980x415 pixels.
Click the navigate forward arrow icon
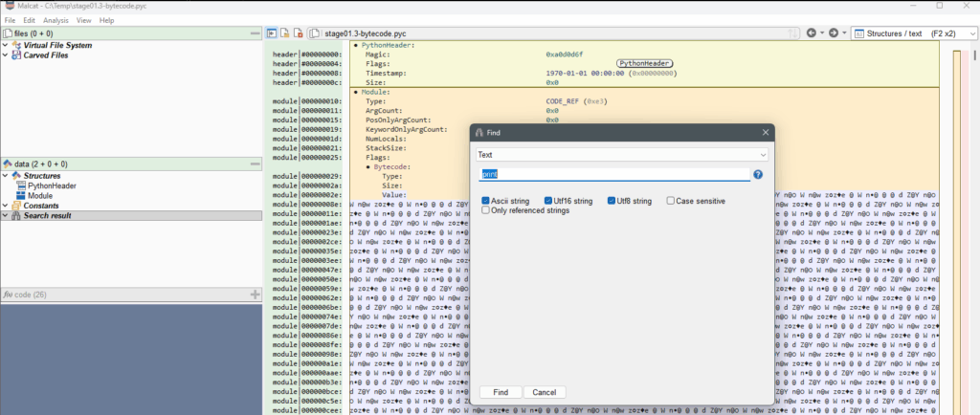coord(834,33)
